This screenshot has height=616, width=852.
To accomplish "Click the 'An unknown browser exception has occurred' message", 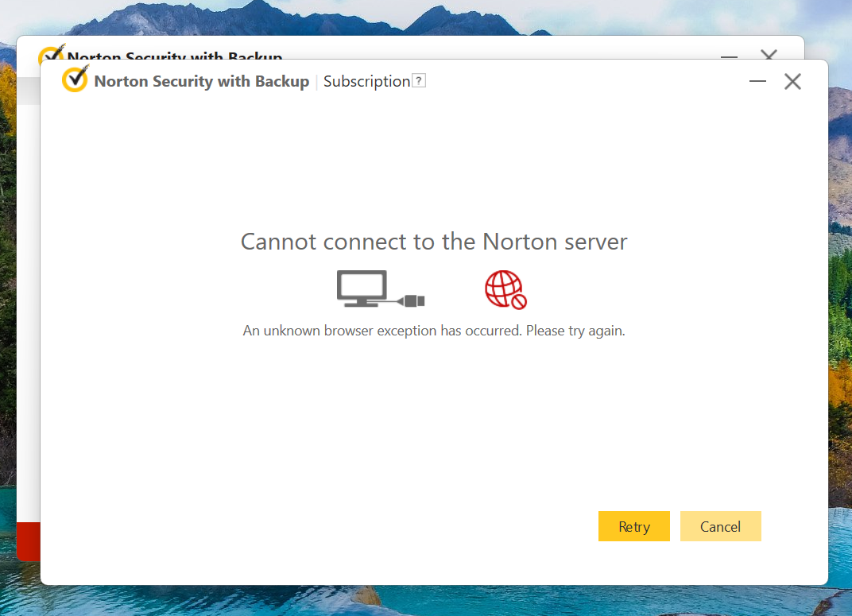I will pyautogui.click(x=434, y=331).
